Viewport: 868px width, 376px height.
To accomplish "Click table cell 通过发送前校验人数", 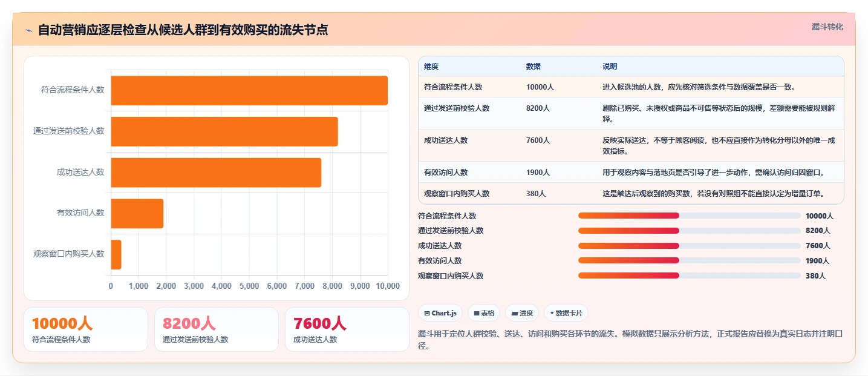I will [x=457, y=108].
